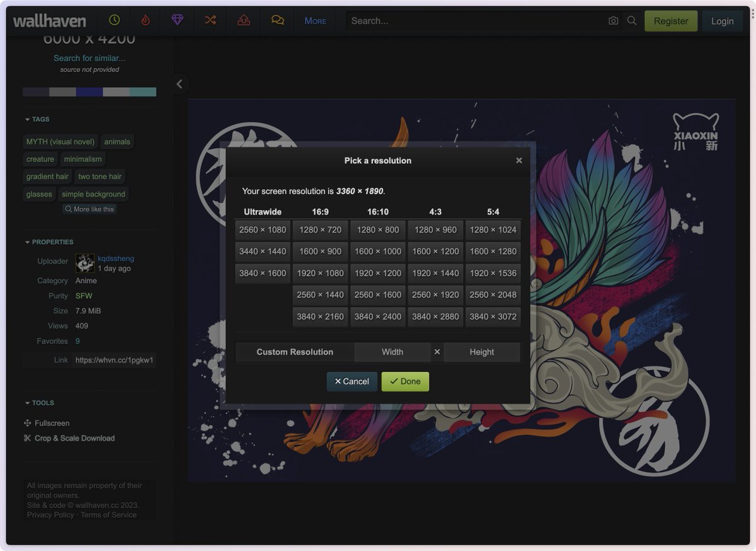Screen dimensions: 756x551
Task: Select the 1920 × 1440 resolution
Action: pos(435,273)
